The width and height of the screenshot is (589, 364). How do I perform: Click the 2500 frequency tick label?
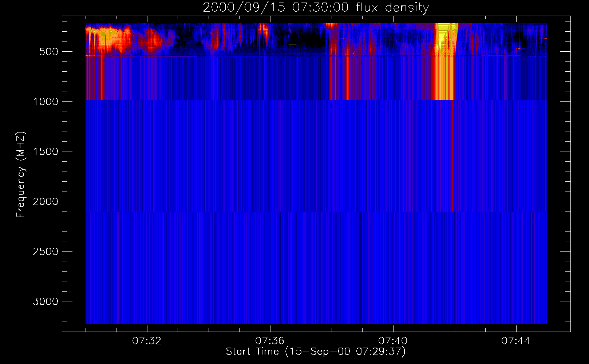click(46, 252)
